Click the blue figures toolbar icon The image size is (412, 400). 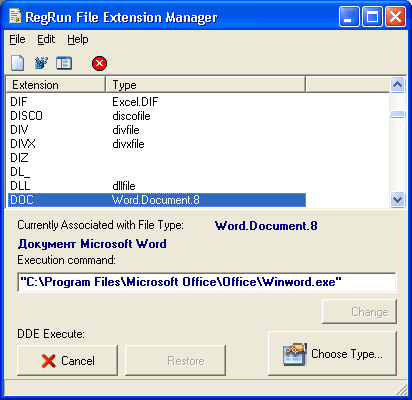pyautogui.click(x=41, y=63)
